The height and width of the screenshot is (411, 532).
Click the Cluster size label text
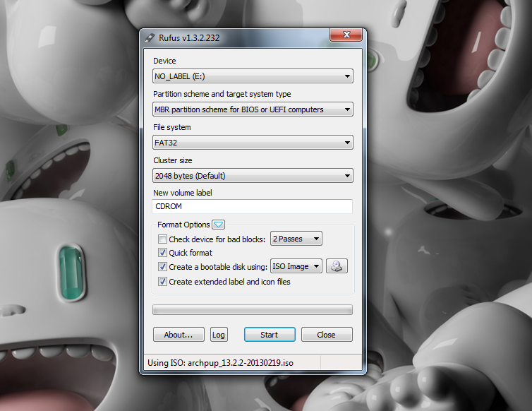[173, 160]
